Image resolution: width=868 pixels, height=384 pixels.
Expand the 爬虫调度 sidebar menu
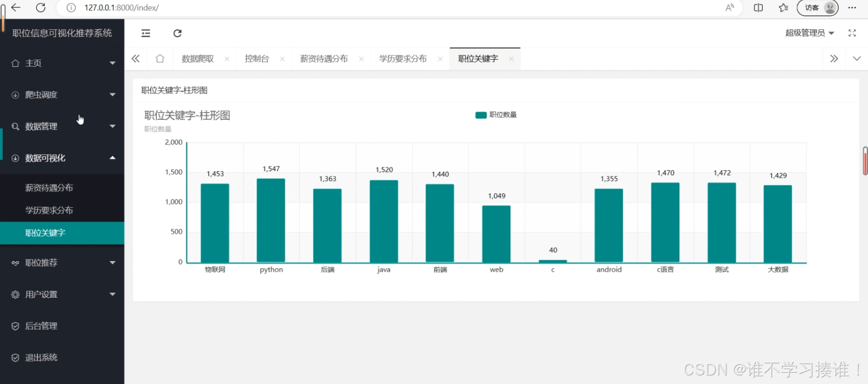62,95
